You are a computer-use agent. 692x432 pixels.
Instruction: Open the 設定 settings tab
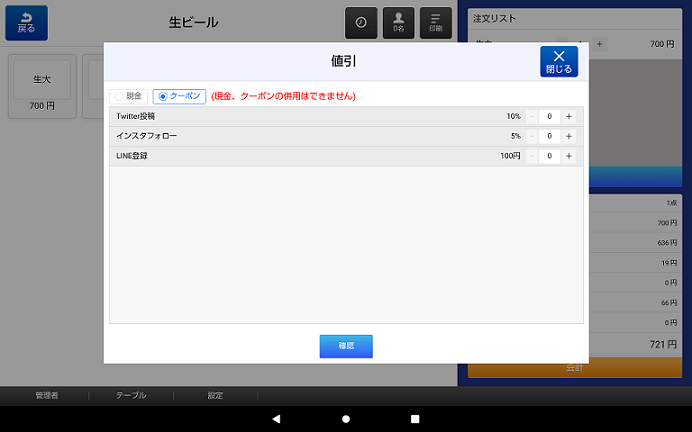tap(215, 395)
